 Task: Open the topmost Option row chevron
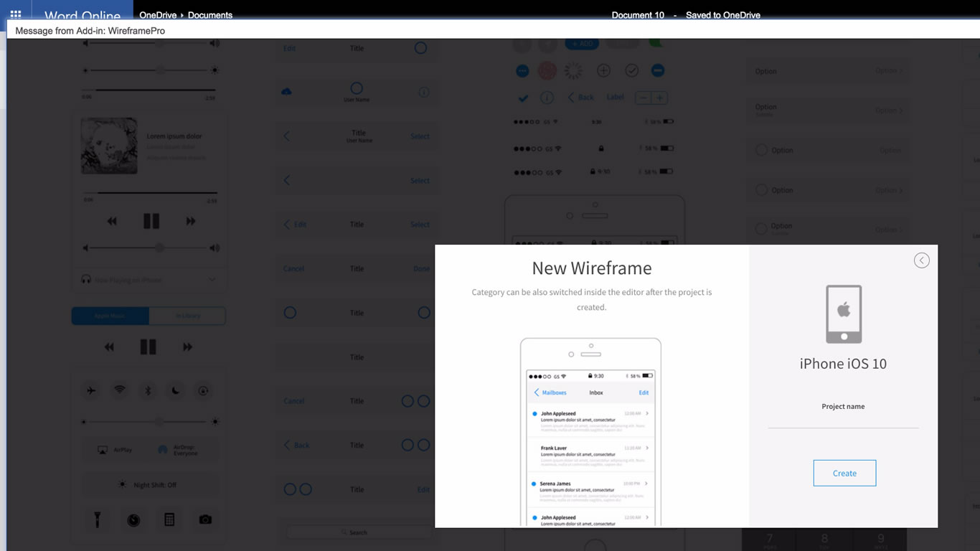[901, 70]
